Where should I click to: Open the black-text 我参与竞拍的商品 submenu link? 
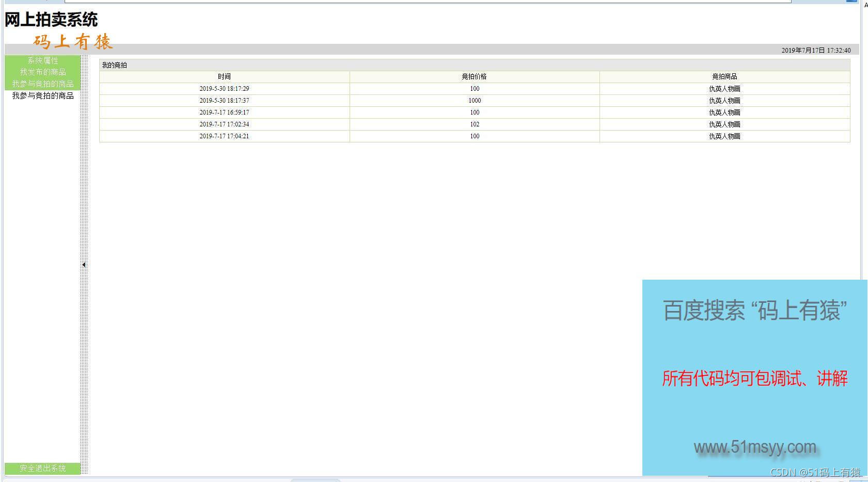43,95
